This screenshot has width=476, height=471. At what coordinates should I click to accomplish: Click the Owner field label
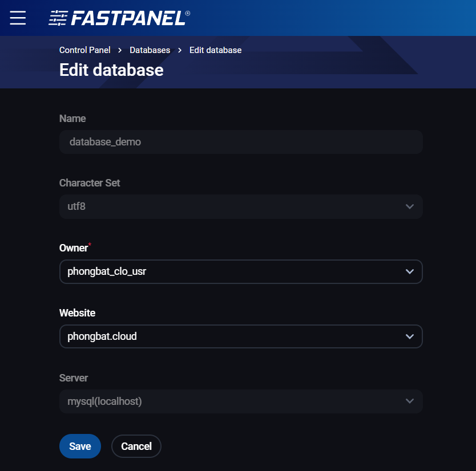[74, 248]
